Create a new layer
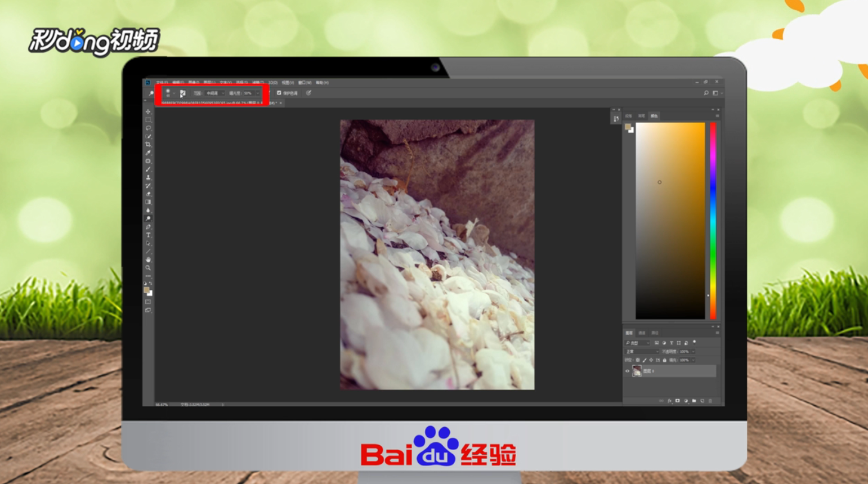The width and height of the screenshot is (868, 484). [x=702, y=401]
